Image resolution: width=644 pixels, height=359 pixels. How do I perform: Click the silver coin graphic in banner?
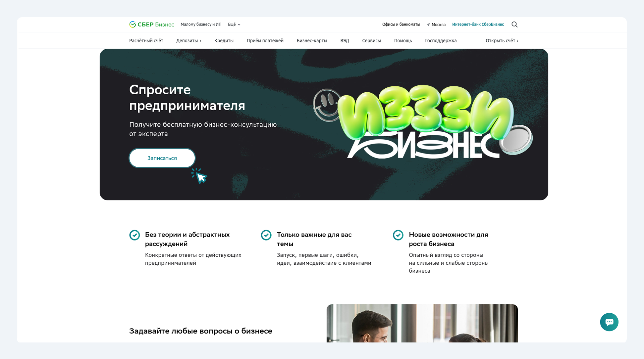516,140
